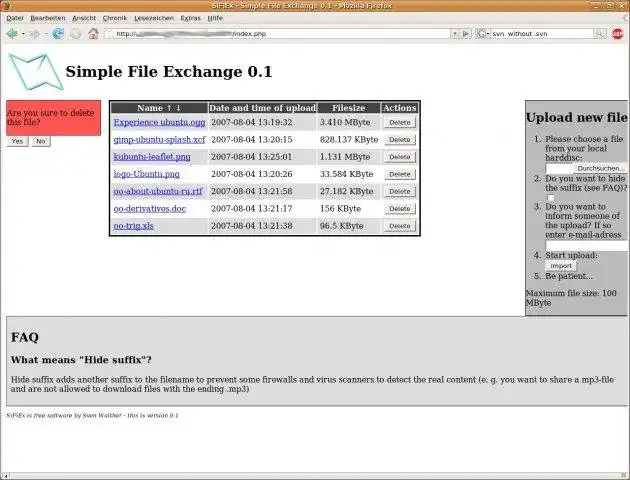Click the Stop loading icon
This screenshot has width=630, height=480.
coord(76,34)
